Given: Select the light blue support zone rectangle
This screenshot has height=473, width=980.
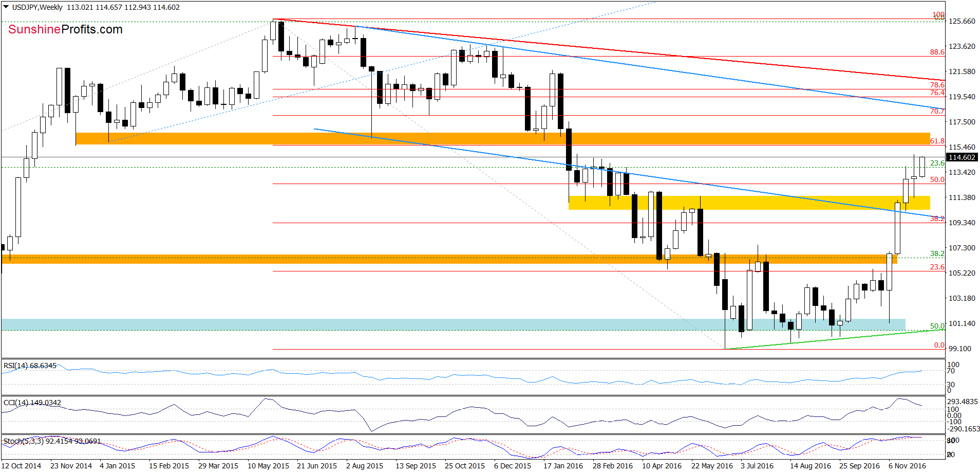Looking at the screenshot, I should 454,324.
